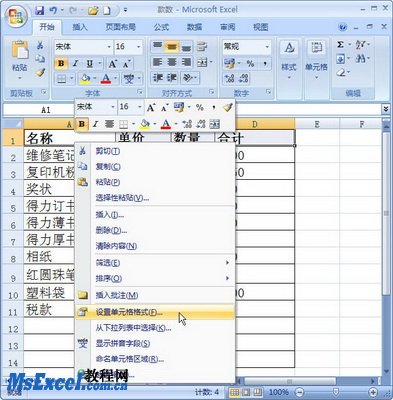Select column E header
This screenshot has height=400, width=393.
(317, 124)
